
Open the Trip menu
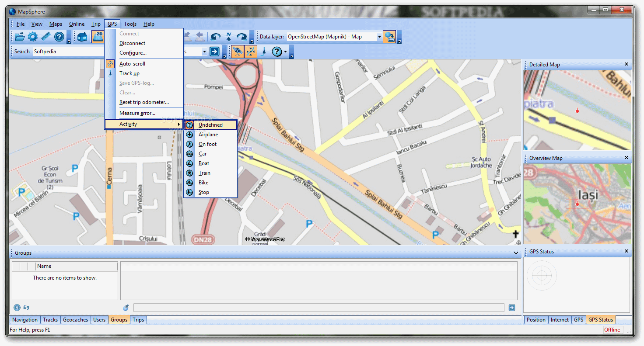click(96, 24)
